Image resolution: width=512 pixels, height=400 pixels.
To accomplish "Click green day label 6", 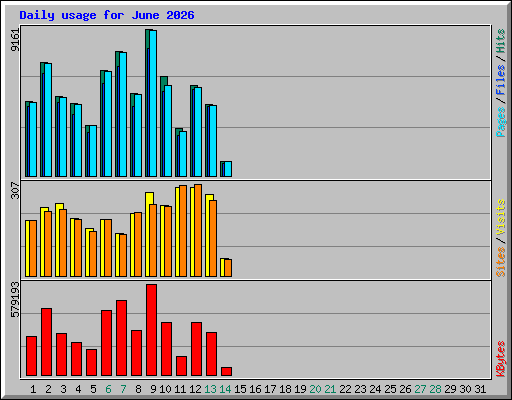I will coord(108,389).
